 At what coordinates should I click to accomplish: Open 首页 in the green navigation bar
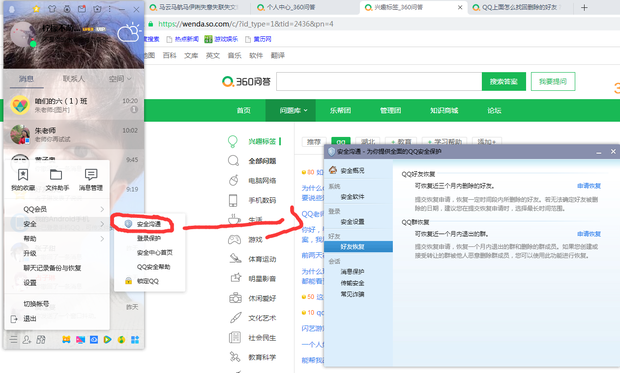244,110
